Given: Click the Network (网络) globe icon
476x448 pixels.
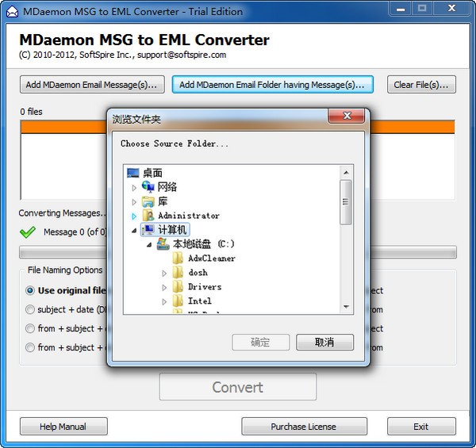Looking at the screenshot, I should pyautogui.click(x=148, y=187).
